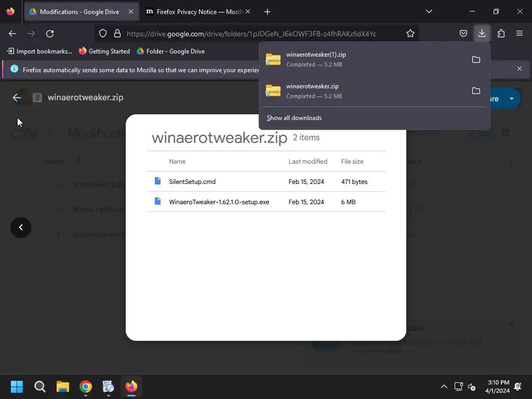Open the Share button dropdown arrow
532x399 pixels.
click(512, 99)
